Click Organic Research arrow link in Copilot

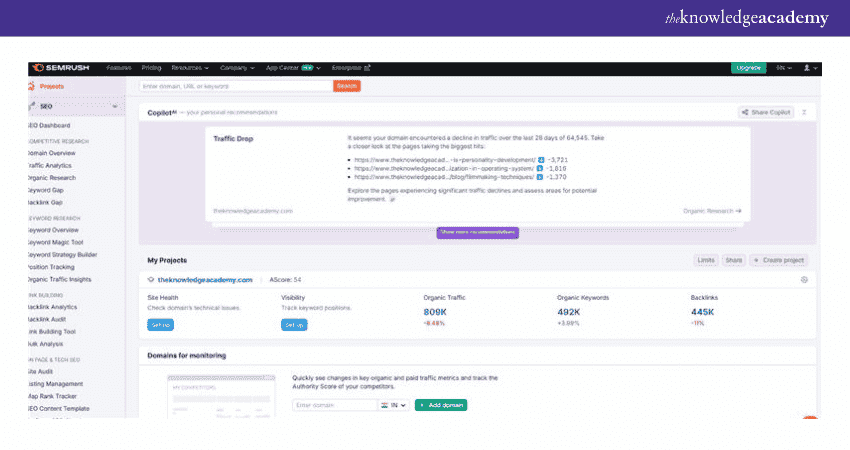click(x=712, y=211)
